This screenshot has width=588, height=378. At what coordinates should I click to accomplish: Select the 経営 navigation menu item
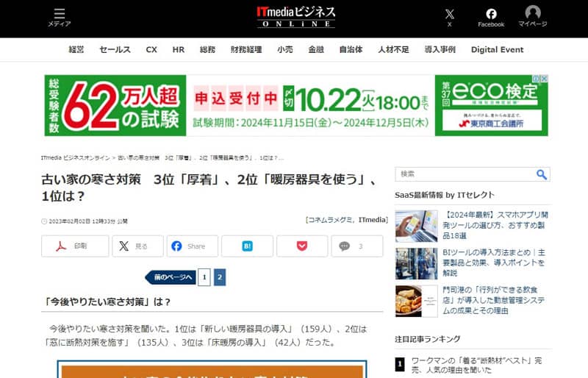coord(76,50)
